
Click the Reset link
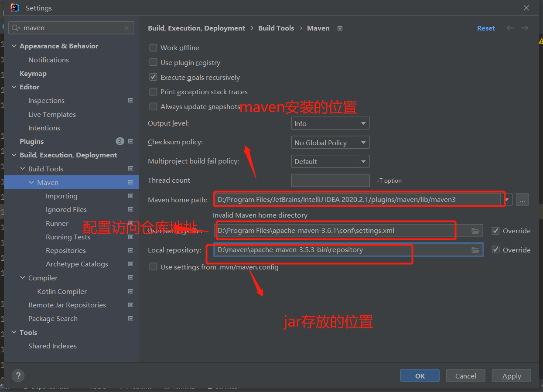click(486, 28)
